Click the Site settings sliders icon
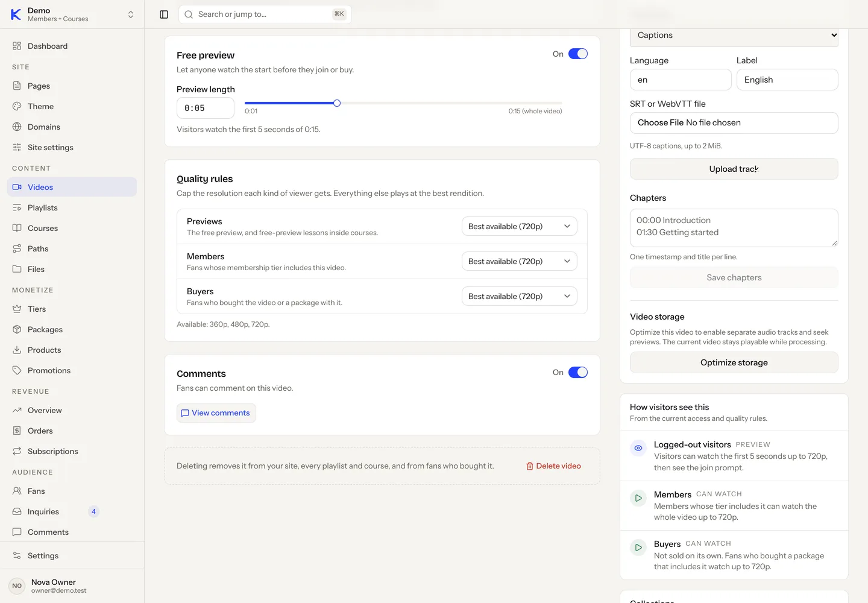 point(17,147)
